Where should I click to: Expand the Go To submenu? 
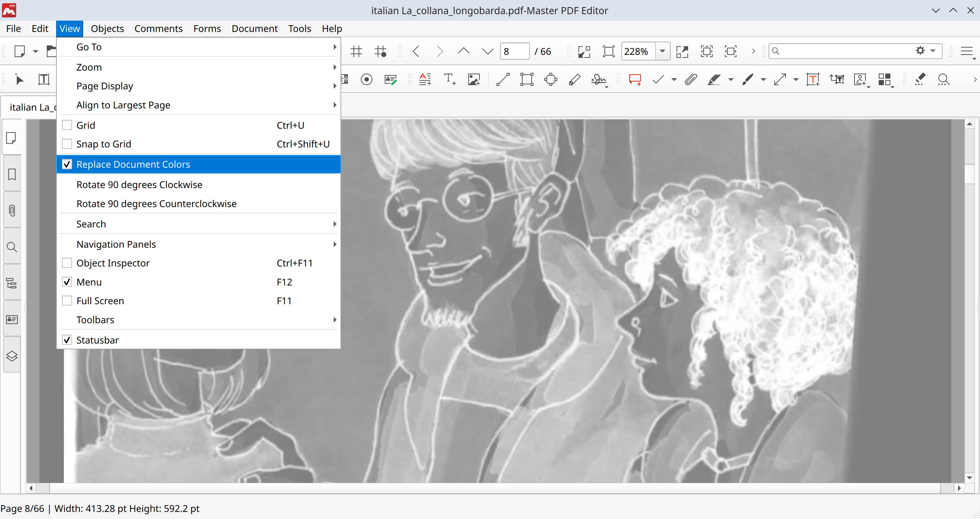198,47
